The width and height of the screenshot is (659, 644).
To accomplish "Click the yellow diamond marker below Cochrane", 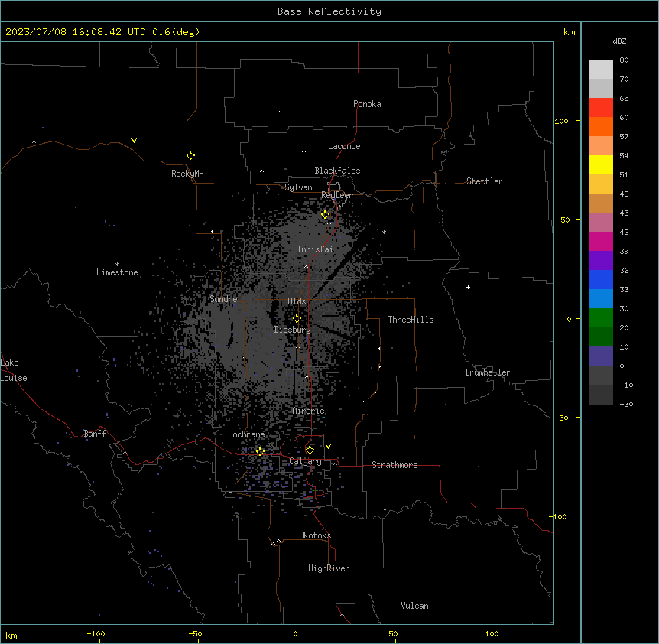I will coord(260,451).
